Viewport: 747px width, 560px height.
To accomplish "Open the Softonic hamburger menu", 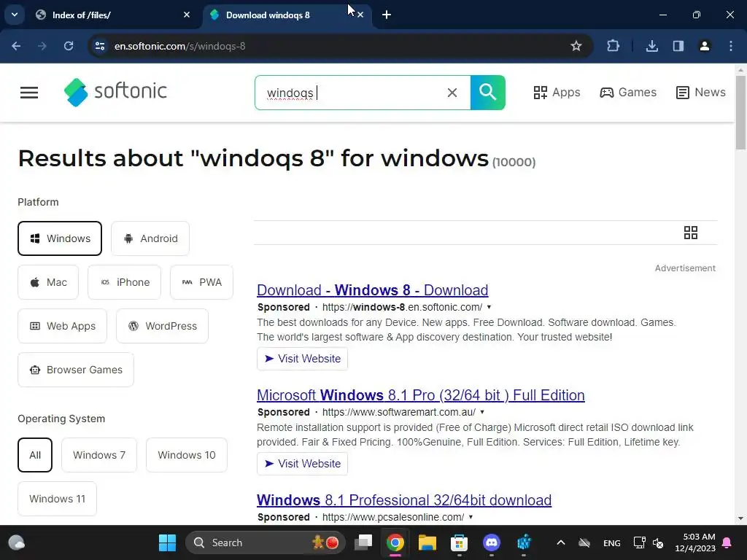I will click(29, 93).
